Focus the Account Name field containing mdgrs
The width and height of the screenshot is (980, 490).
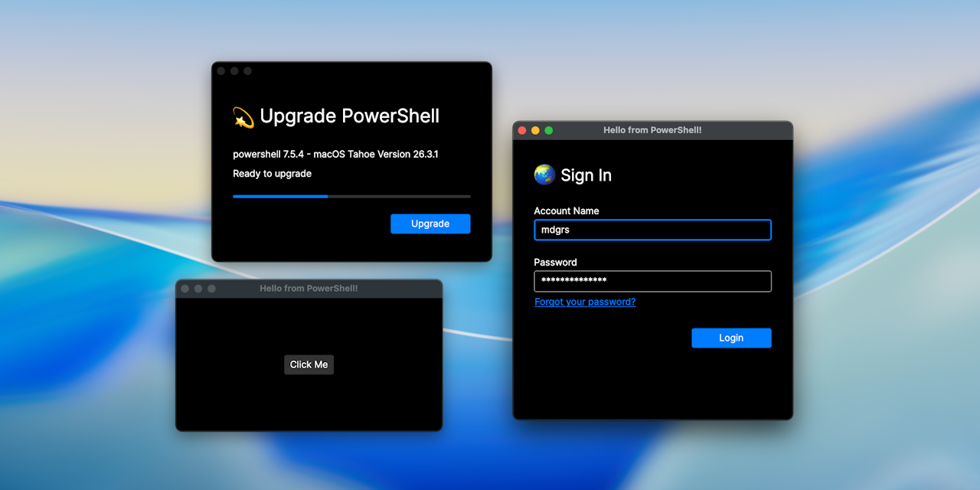(x=652, y=230)
